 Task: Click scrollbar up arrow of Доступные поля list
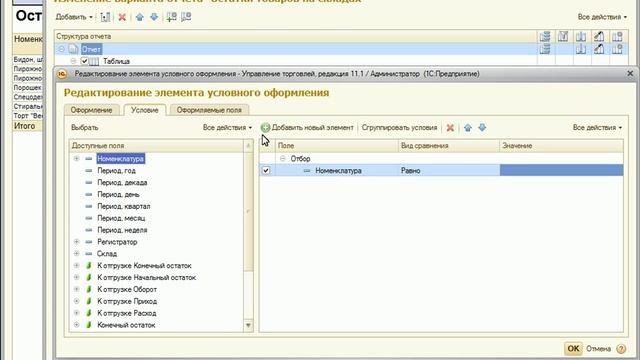(x=248, y=146)
